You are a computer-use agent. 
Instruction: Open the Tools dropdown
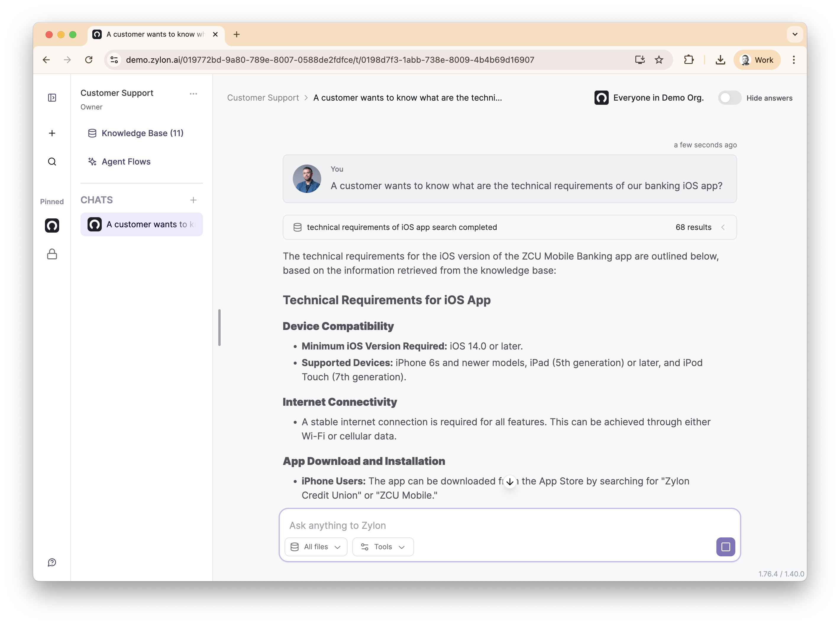point(382,547)
